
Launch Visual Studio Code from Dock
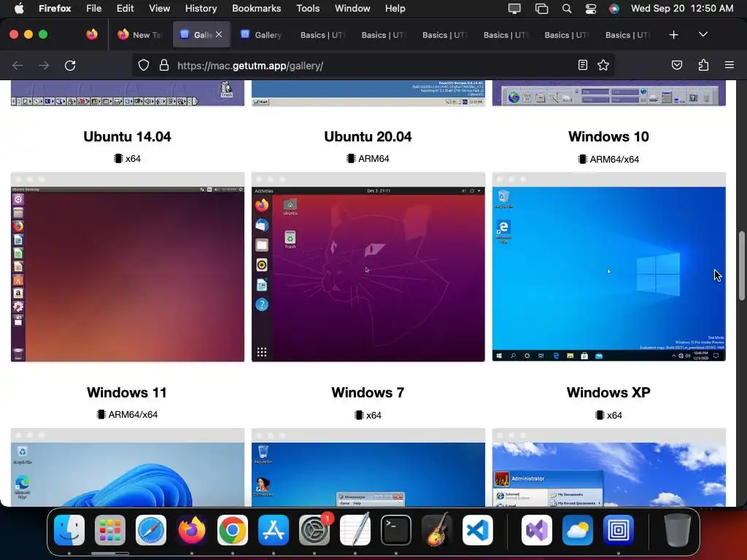(x=478, y=530)
